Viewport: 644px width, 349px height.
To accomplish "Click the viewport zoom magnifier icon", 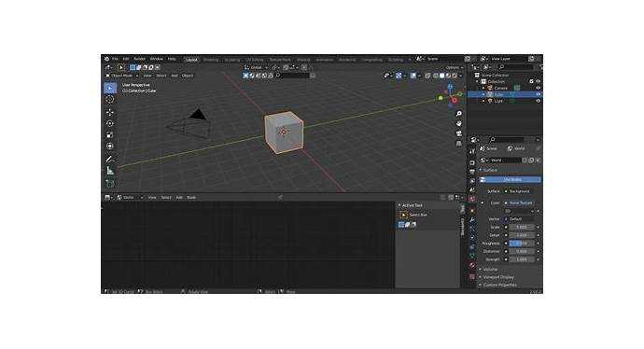I will pos(459,114).
